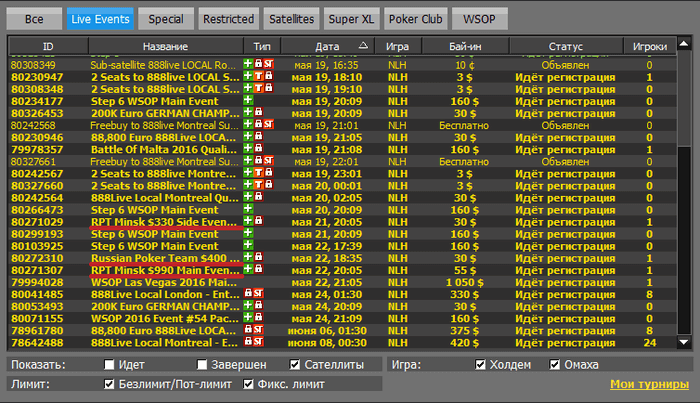Click lock icon on RPT Minsk $330 Side Event row

click(258, 220)
